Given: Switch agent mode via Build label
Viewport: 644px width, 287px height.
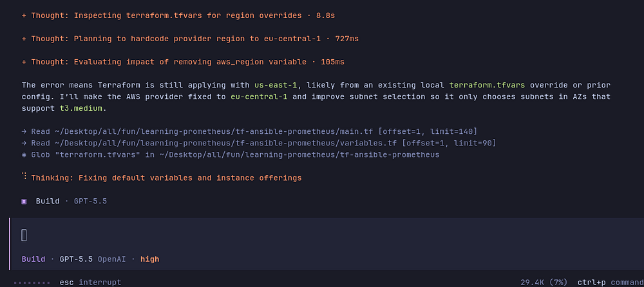Looking at the screenshot, I should click(33, 259).
